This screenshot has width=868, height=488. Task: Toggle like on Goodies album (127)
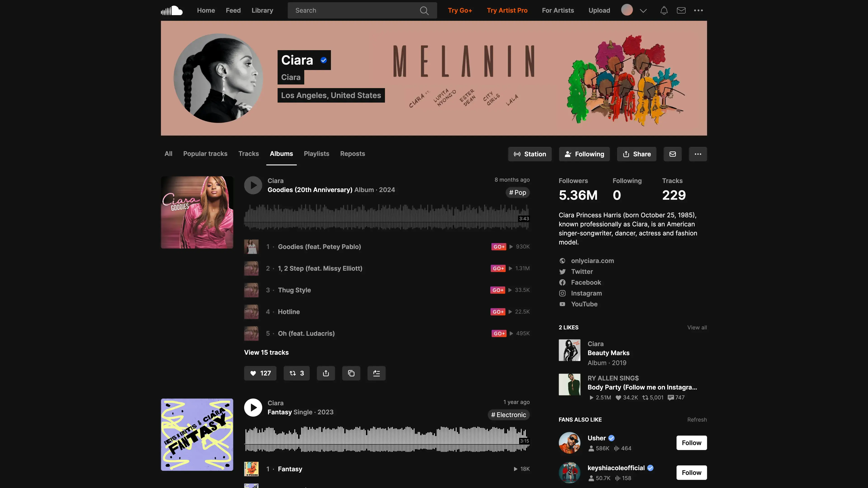click(260, 373)
